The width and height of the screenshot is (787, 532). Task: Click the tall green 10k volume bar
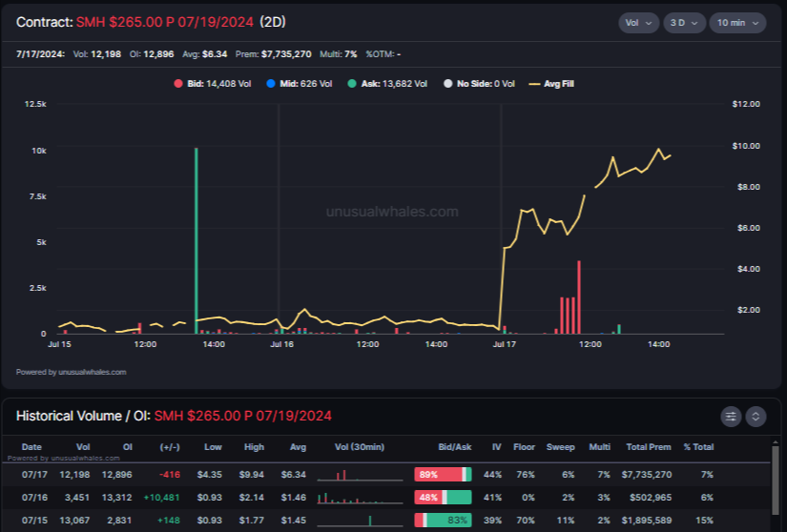pos(197,240)
